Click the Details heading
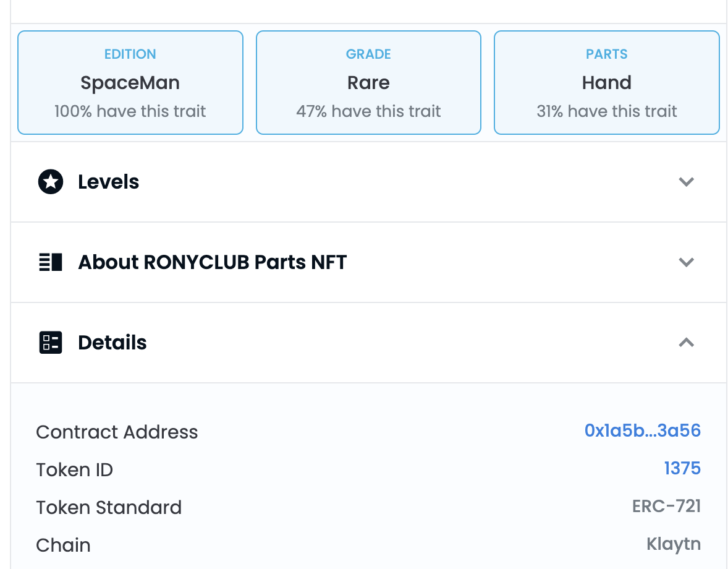728x569 pixels. tap(112, 343)
